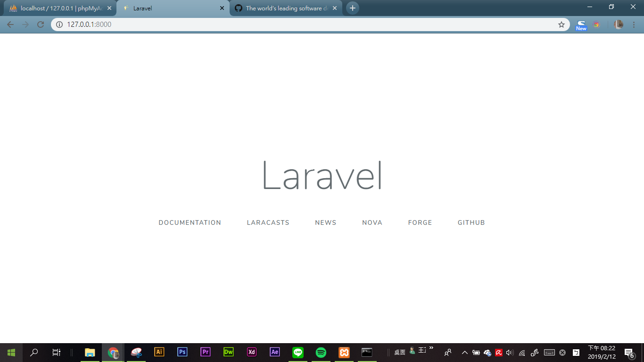Open the GITHUB link

pos(471,222)
